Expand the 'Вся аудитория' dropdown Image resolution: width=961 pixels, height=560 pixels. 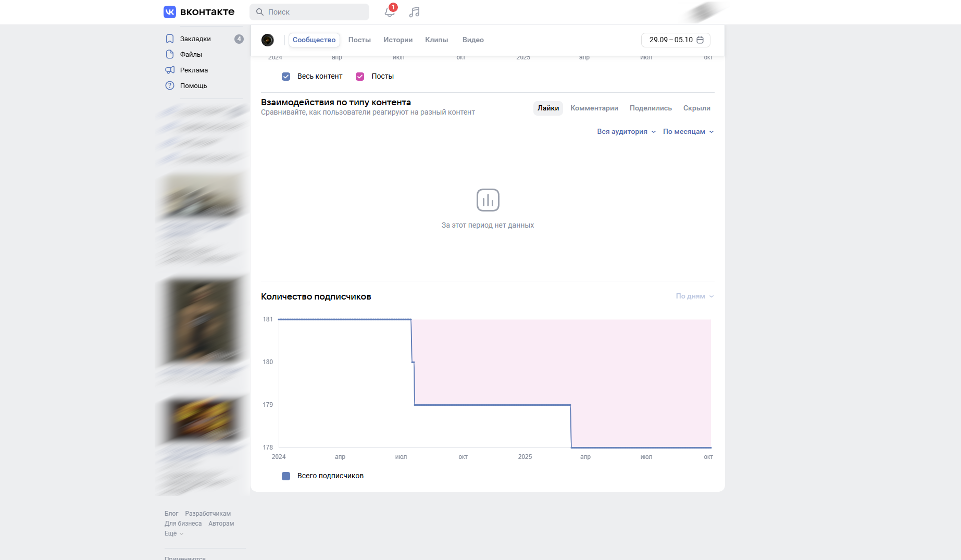pos(626,132)
